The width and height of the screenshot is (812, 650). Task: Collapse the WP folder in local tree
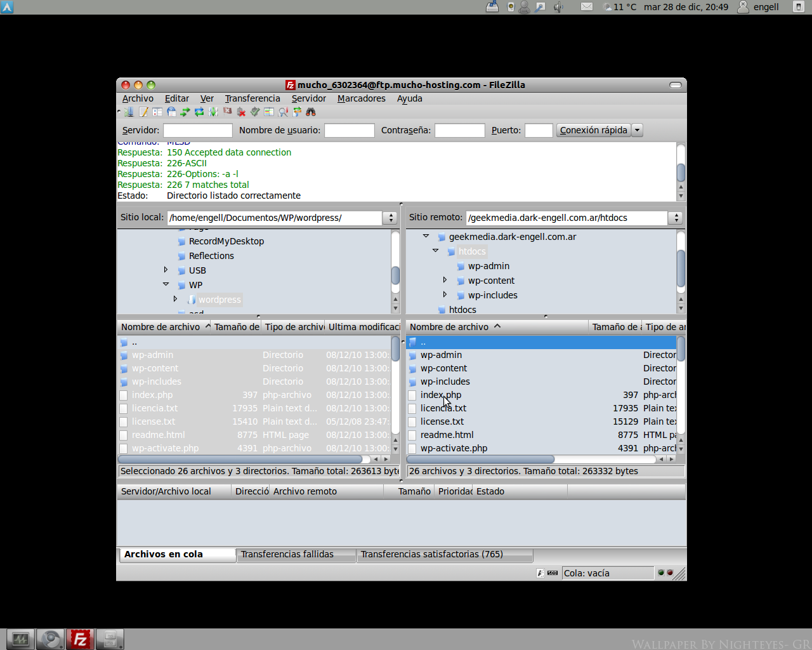coord(166,284)
